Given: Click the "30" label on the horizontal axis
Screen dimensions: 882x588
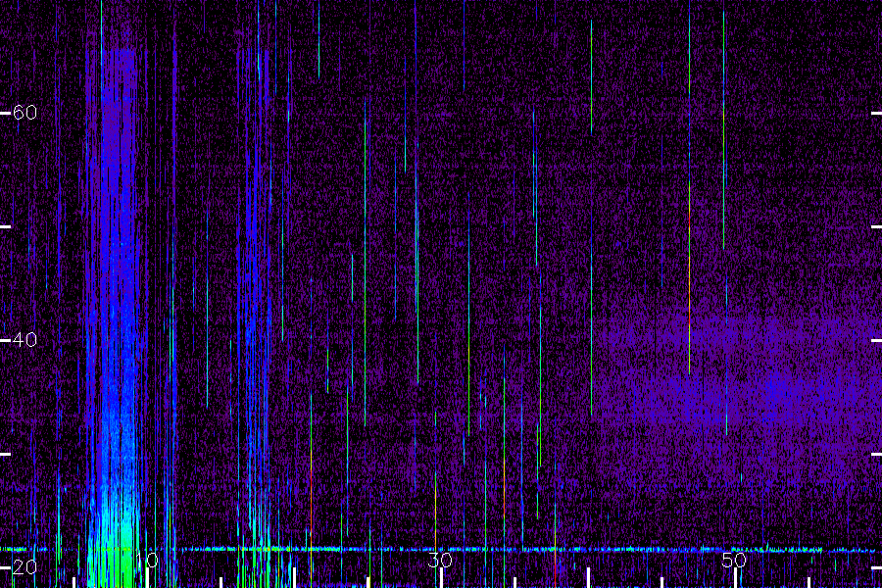Looking at the screenshot, I should [x=440, y=560].
